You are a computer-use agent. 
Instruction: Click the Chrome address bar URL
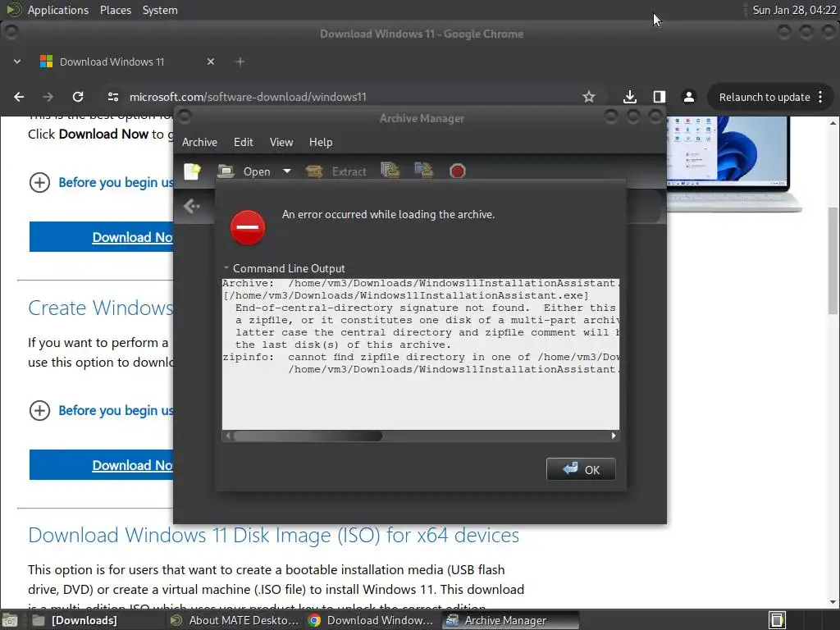248,97
